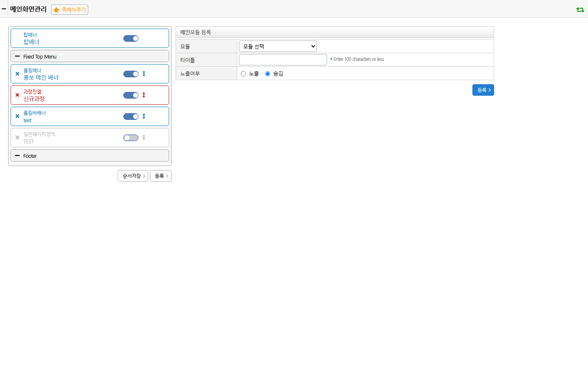Click the 순서저장 button
The width and height of the screenshot is (588, 368).
pyautogui.click(x=133, y=176)
